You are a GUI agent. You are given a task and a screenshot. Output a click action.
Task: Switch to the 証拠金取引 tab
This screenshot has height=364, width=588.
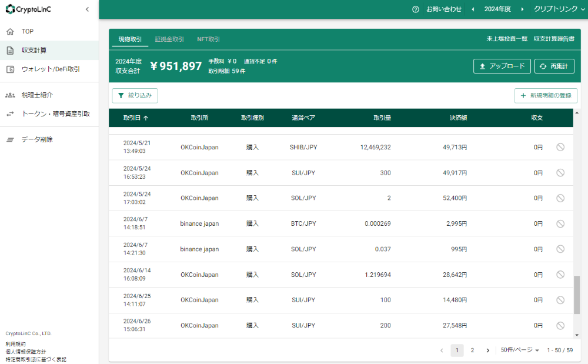pos(169,39)
